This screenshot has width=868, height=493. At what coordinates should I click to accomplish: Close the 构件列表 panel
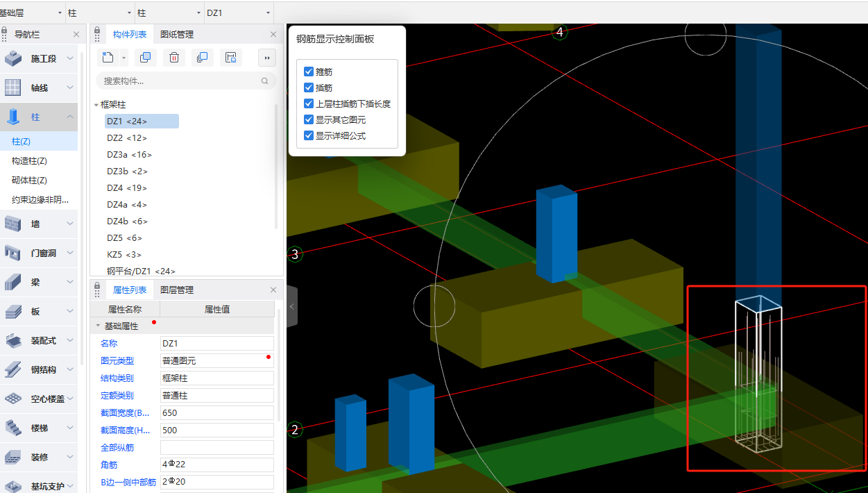[273, 34]
